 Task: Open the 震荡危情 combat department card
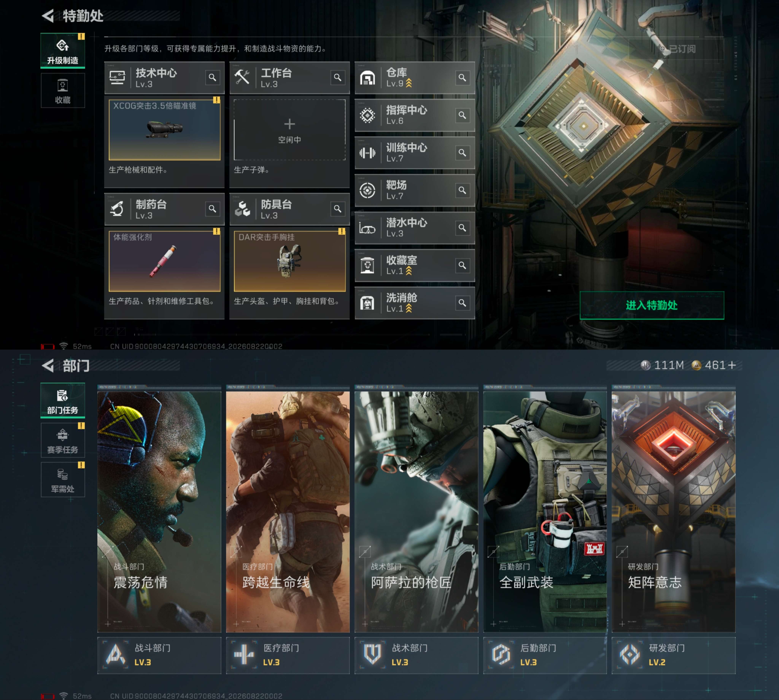click(x=159, y=511)
